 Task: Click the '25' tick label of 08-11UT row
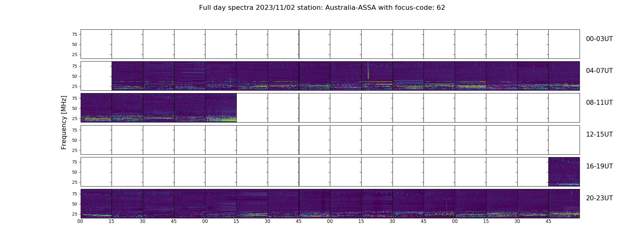pos(75,118)
